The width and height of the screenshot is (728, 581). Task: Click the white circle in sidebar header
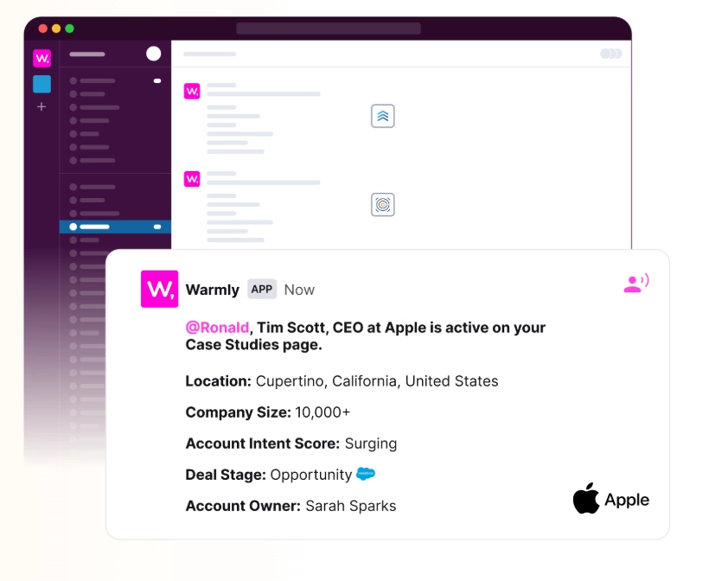tap(154, 54)
